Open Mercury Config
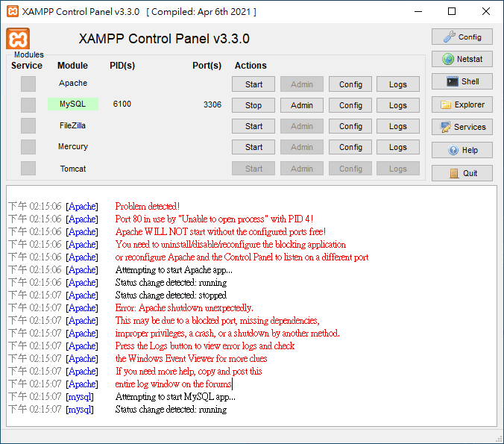 coord(350,147)
